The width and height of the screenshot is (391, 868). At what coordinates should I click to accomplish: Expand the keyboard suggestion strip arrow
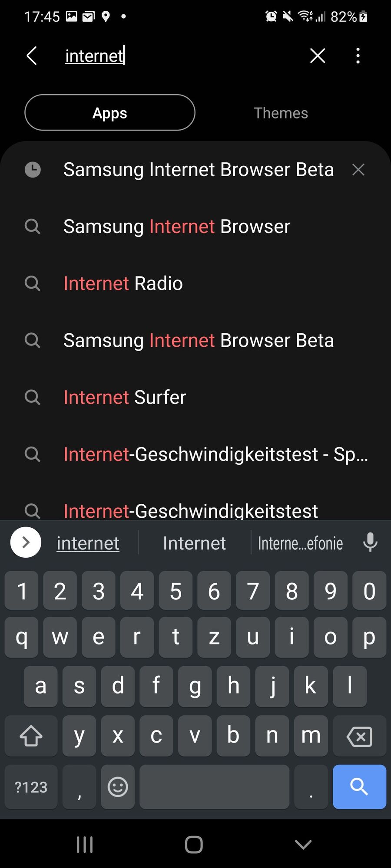[26, 542]
